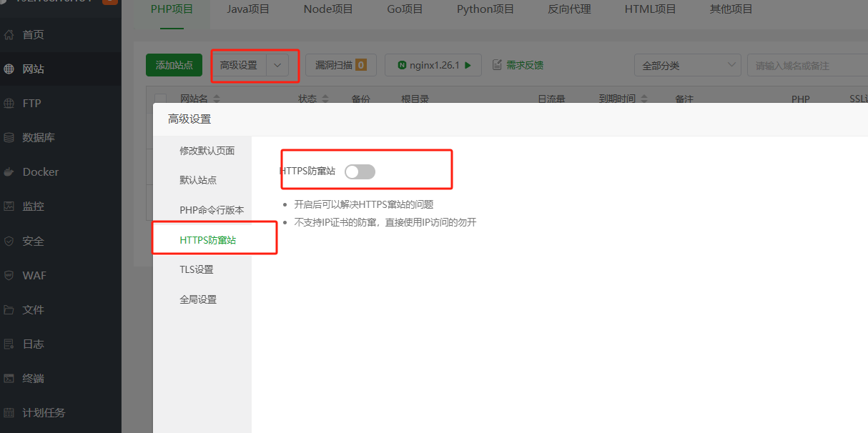Click the 日流量 column header
The height and width of the screenshot is (433, 868).
click(x=551, y=99)
